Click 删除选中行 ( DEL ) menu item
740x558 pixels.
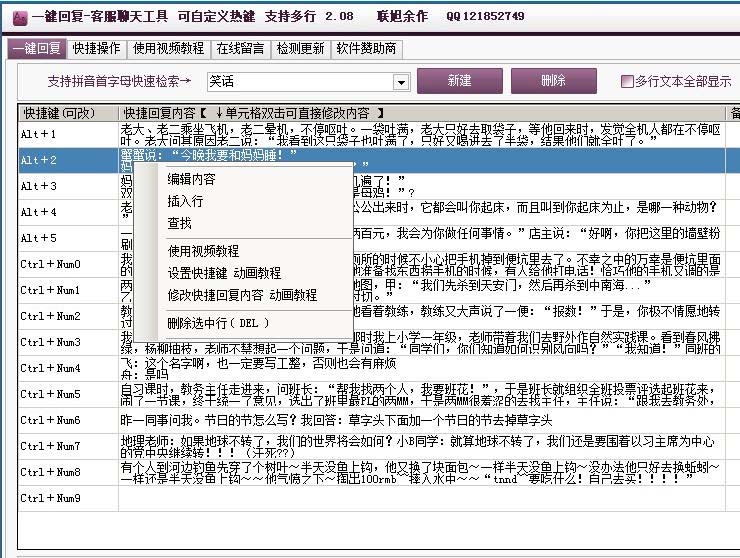218,324
